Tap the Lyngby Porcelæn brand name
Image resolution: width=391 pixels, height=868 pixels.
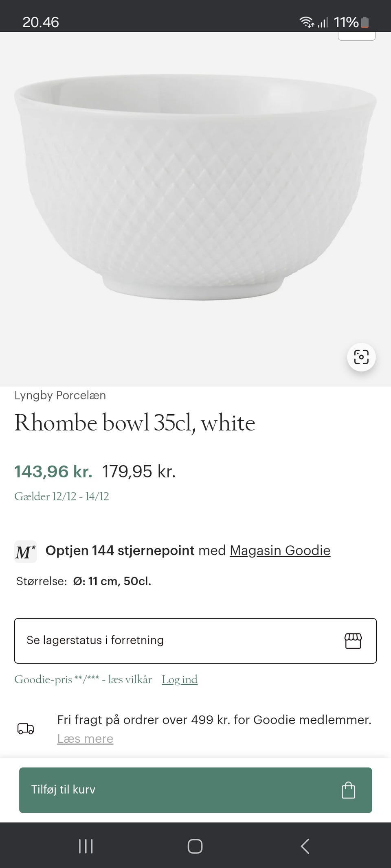[x=60, y=395]
